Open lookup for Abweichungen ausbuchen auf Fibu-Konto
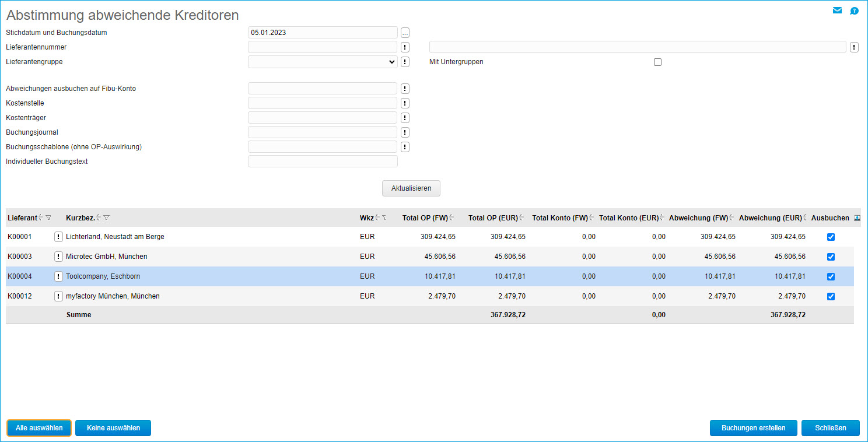Screen dimensions: 868x442 point(405,89)
